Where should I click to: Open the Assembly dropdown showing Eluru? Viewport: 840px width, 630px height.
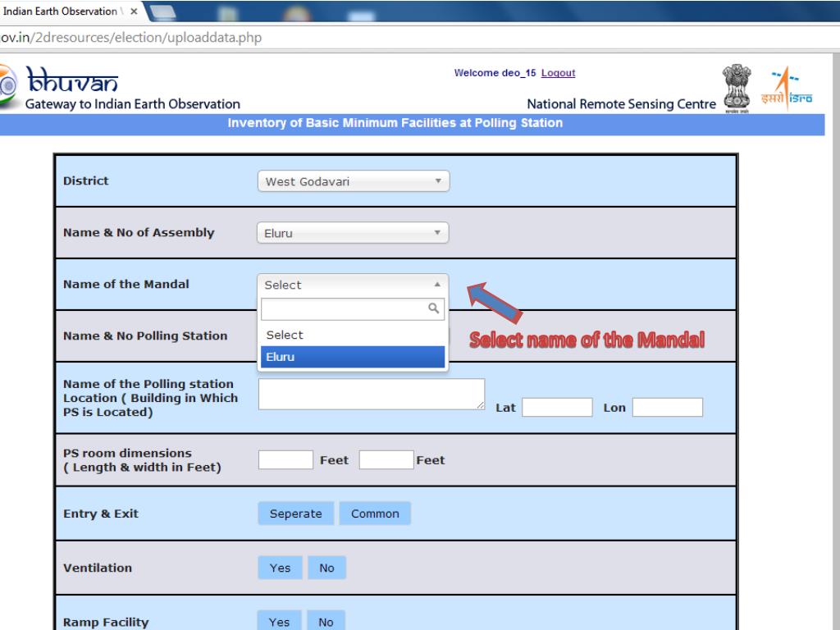pos(353,232)
